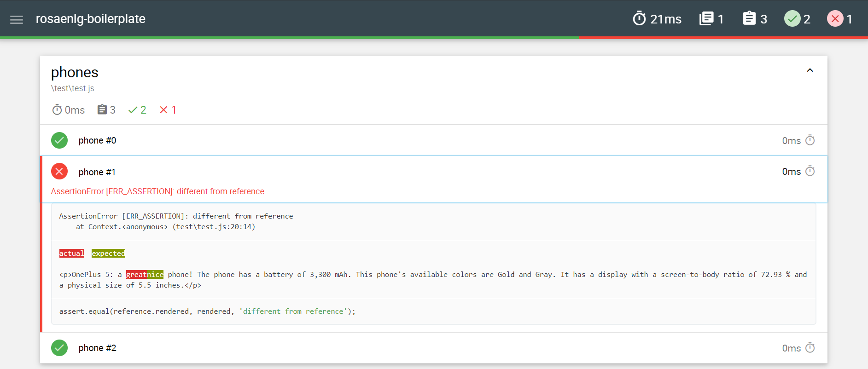The image size is (868, 369).
Task: Click the red 'actual' diff legend label
Action: (x=72, y=253)
